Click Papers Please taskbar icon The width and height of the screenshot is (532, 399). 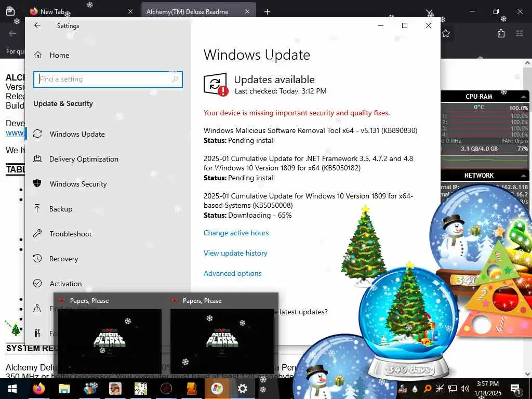(x=166, y=389)
